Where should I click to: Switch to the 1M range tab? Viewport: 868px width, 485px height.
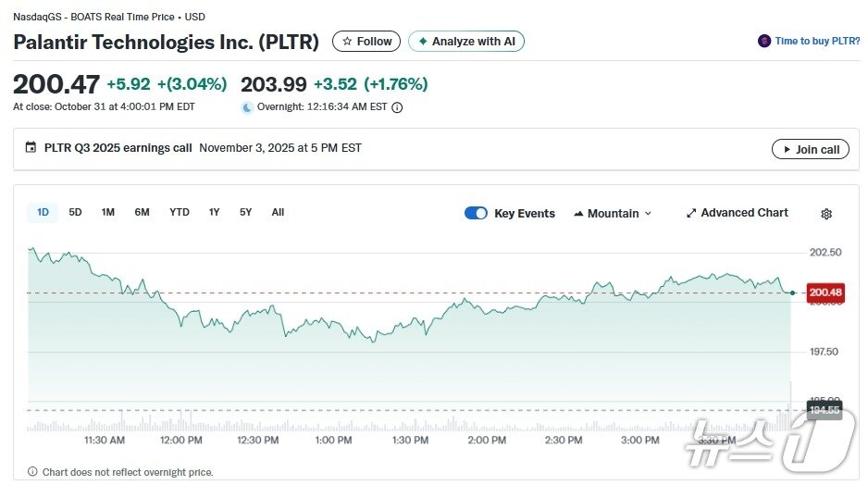[x=108, y=213]
